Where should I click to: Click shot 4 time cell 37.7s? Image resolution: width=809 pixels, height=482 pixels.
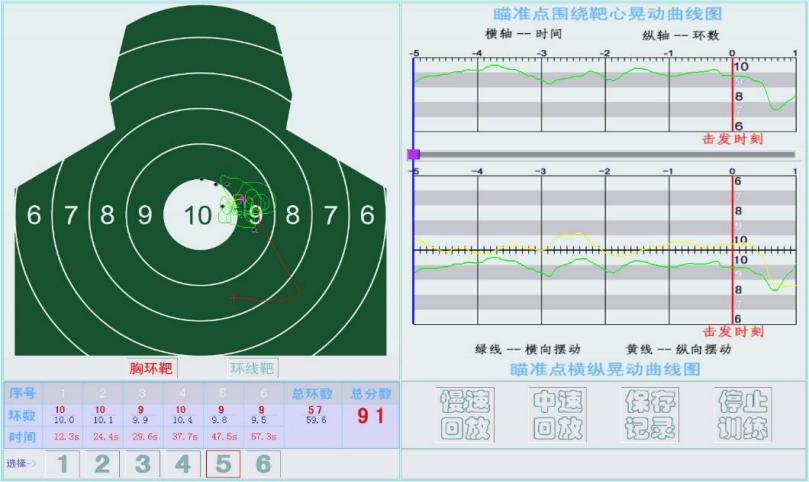click(x=184, y=437)
